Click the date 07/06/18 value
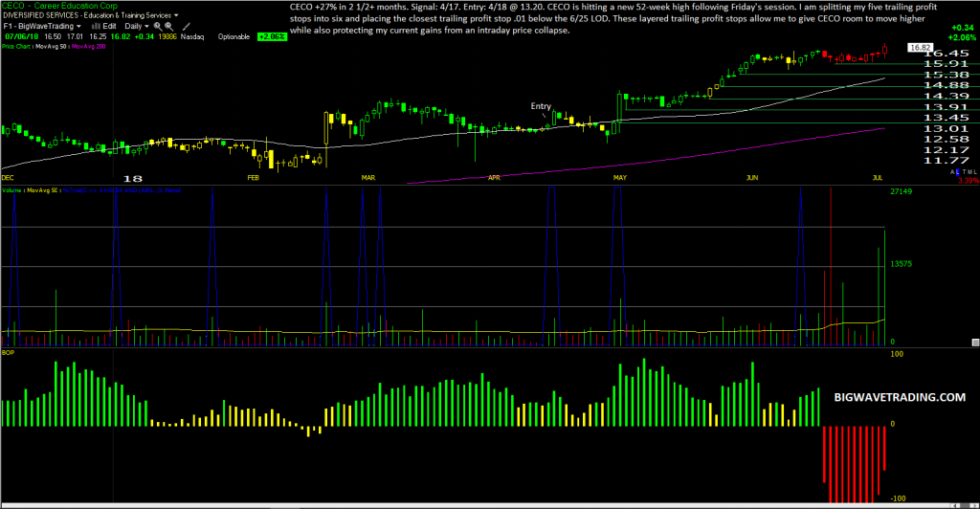This screenshot has width=980, height=509. click(22, 37)
